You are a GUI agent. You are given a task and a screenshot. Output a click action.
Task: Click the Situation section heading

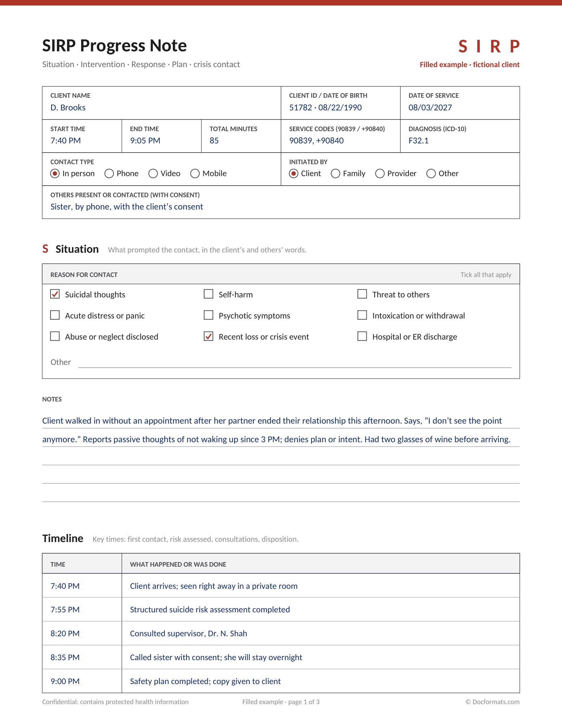[77, 249]
